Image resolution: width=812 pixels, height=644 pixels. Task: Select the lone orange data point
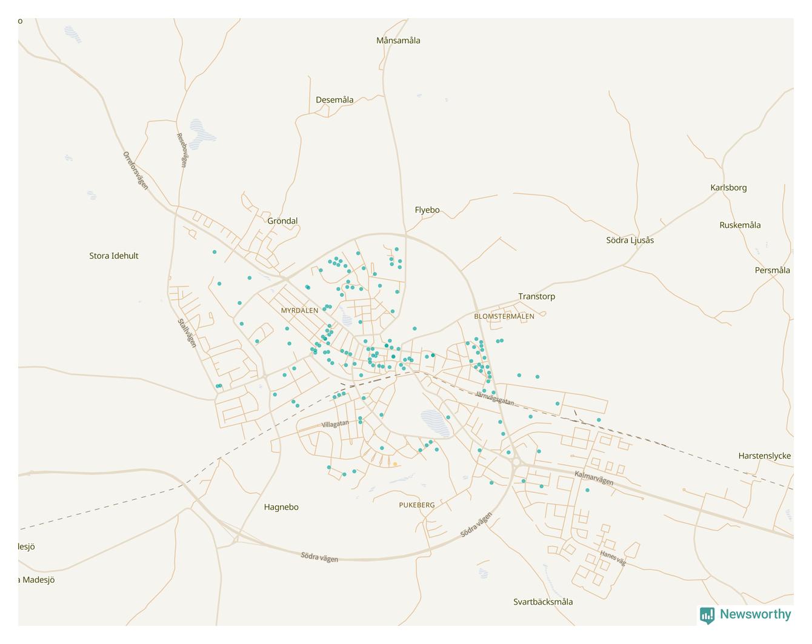pyautogui.click(x=395, y=464)
